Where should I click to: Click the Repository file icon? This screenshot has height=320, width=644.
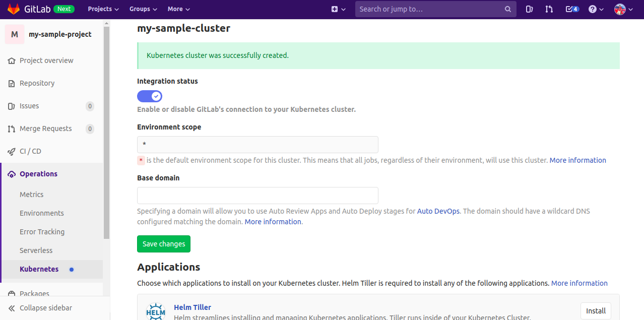(x=12, y=83)
